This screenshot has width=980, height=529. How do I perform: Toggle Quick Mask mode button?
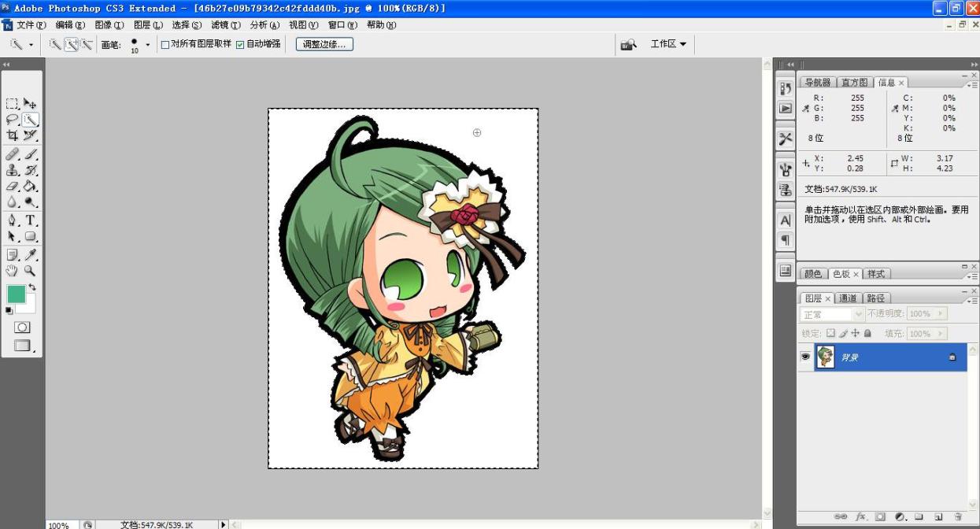[x=22, y=327]
